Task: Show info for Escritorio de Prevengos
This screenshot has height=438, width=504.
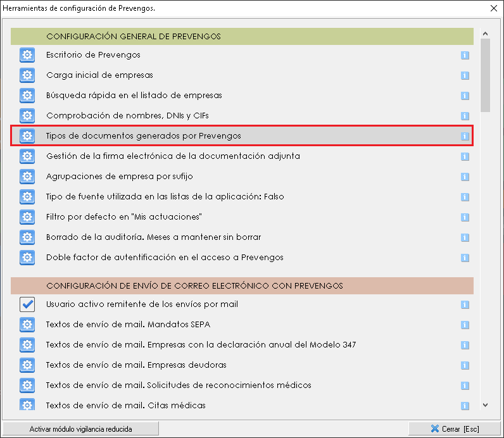Action: coord(465,55)
